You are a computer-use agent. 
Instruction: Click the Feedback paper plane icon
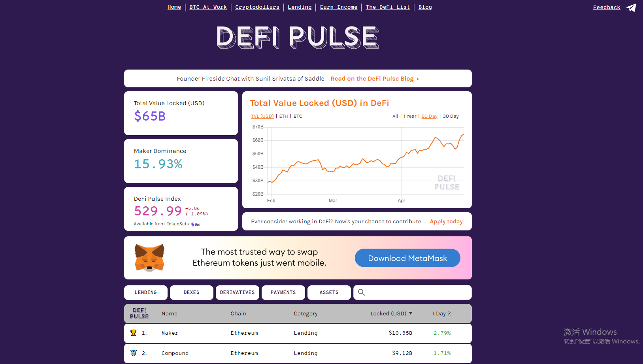632,8
